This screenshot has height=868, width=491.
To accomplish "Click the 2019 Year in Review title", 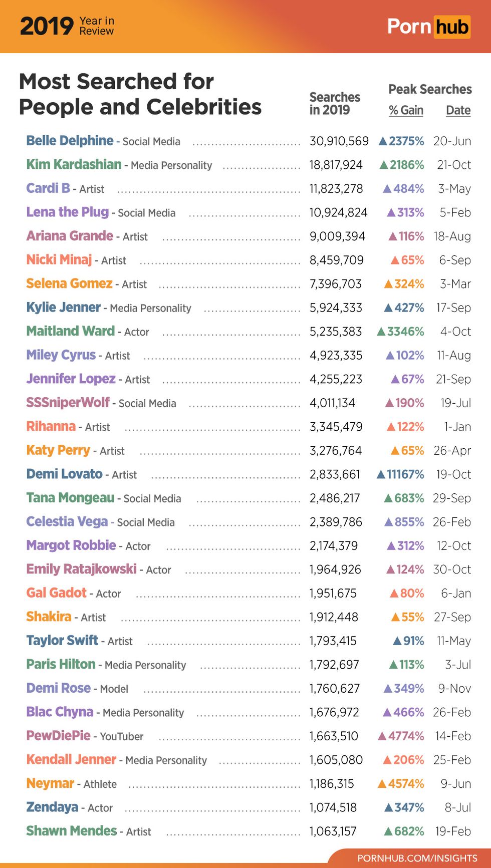I will [67, 26].
